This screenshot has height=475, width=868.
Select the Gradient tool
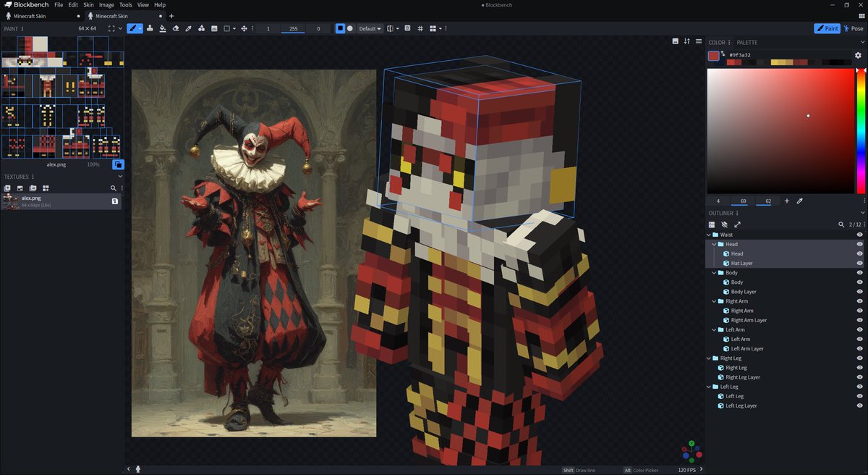(x=214, y=28)
